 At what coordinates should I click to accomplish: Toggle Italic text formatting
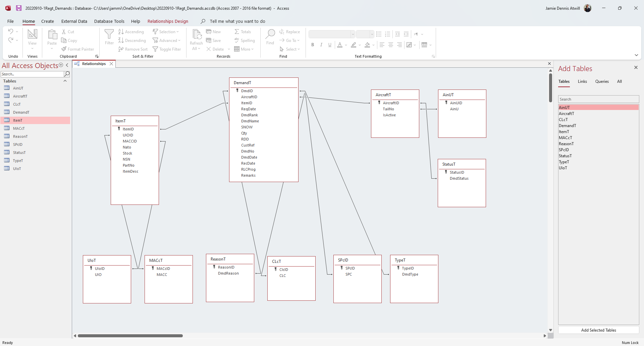[x=321, y=45]
